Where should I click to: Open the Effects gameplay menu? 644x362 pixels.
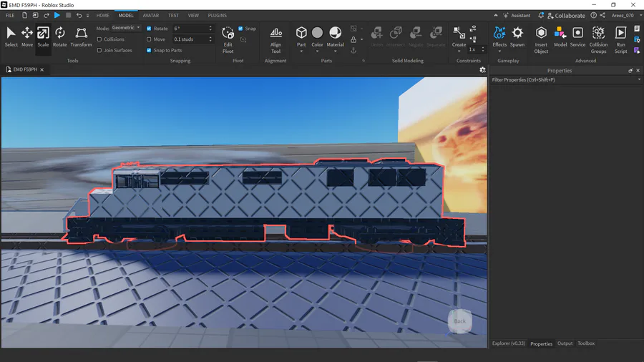pos(499,37)
